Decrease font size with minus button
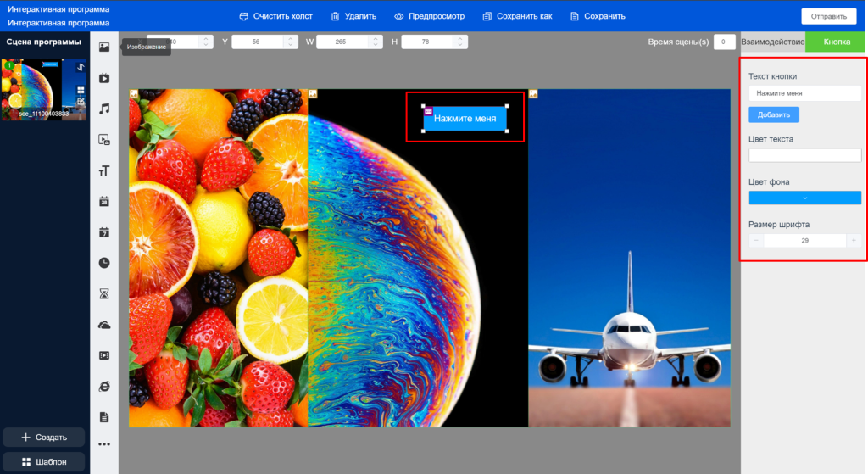This screenshot has width=868, height=474. click(x=756, y=241)
